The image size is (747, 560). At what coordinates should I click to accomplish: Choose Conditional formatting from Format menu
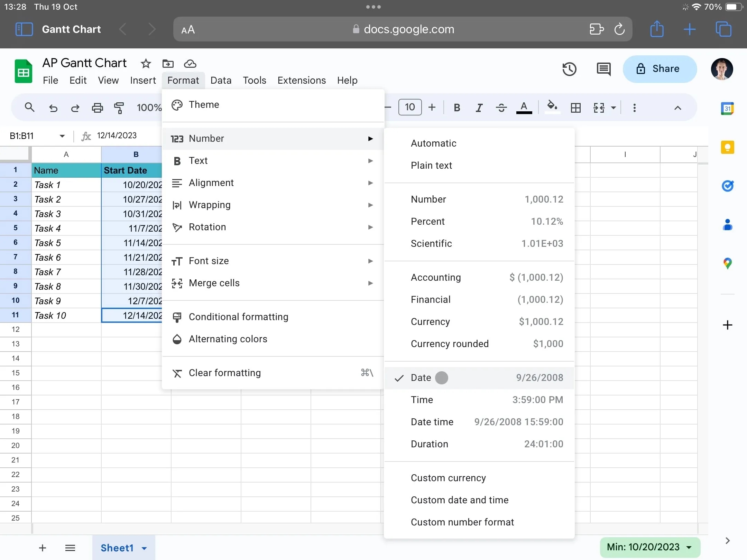tap(238, 317)
